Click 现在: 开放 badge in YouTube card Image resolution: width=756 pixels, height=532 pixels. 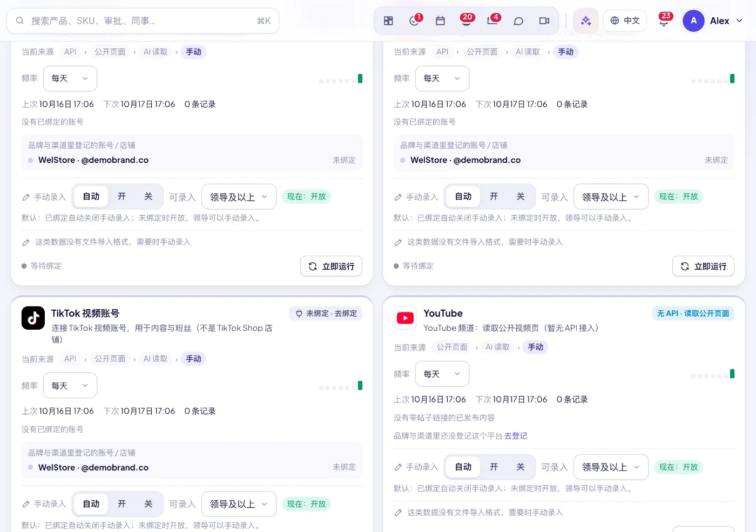coord(679,467)
